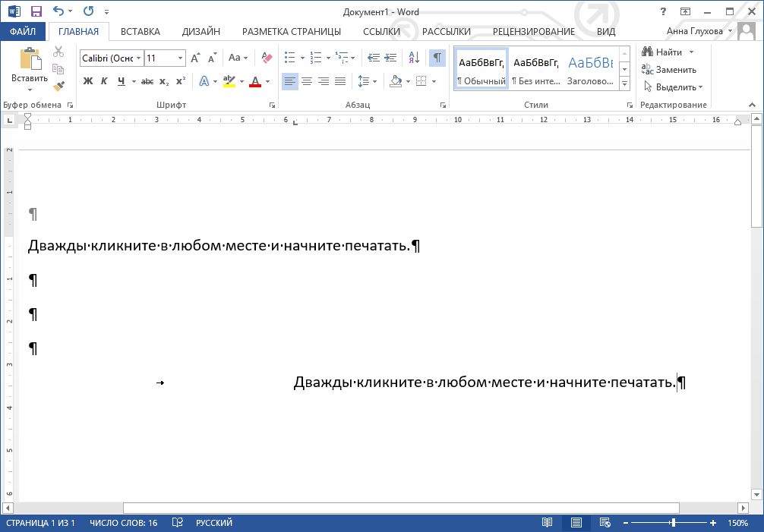
Task: Click the РУССКИЙ language indicator
Action: (214, 523)
